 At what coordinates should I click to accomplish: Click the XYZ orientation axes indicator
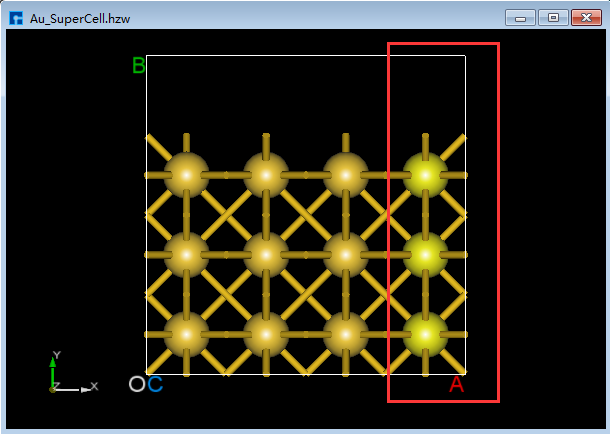(73, 372)
